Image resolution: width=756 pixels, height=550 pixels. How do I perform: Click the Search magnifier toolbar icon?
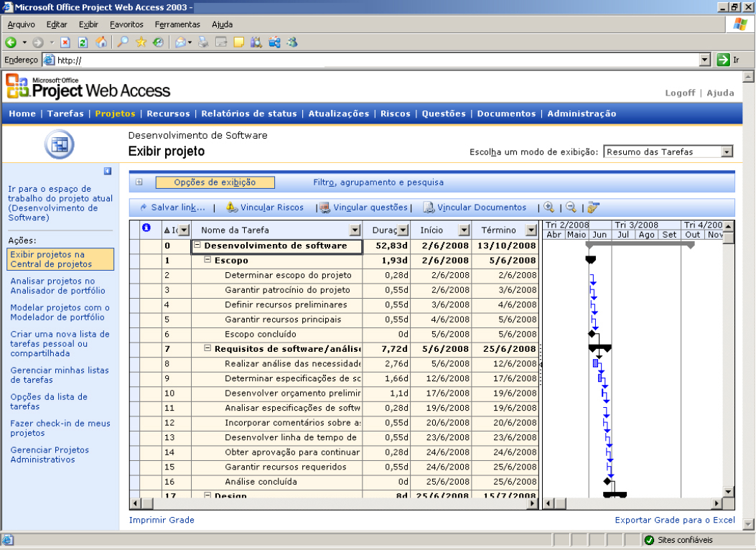pyautogui.click(x=123, y=42)
